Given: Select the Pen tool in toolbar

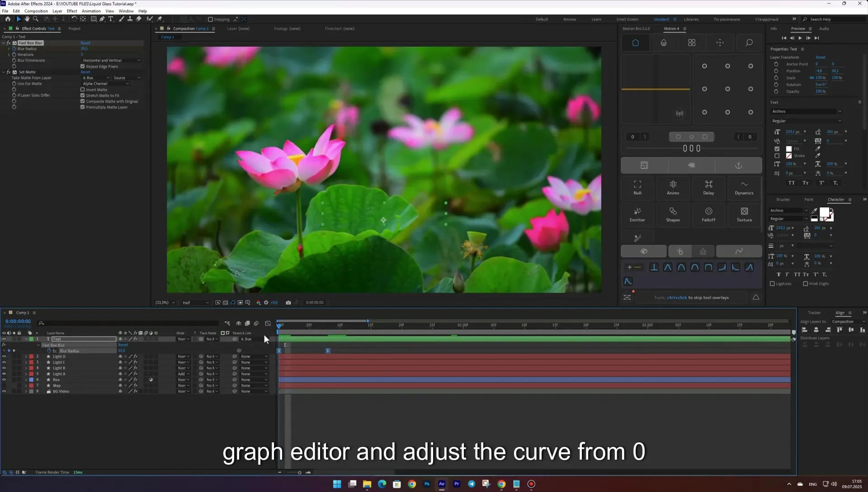Looking at the screenshot, I should pyautogui.click(x=102, y=19).
